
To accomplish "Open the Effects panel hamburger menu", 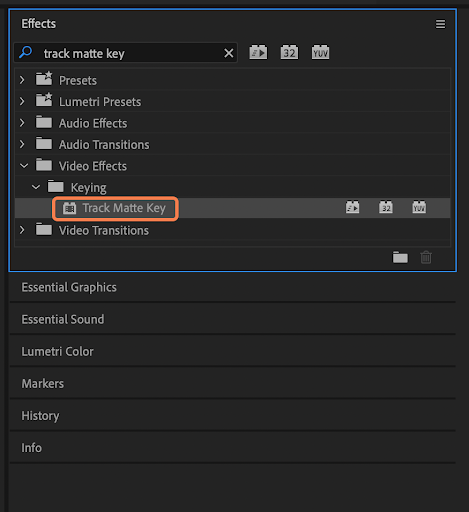I will coord(440,24).
